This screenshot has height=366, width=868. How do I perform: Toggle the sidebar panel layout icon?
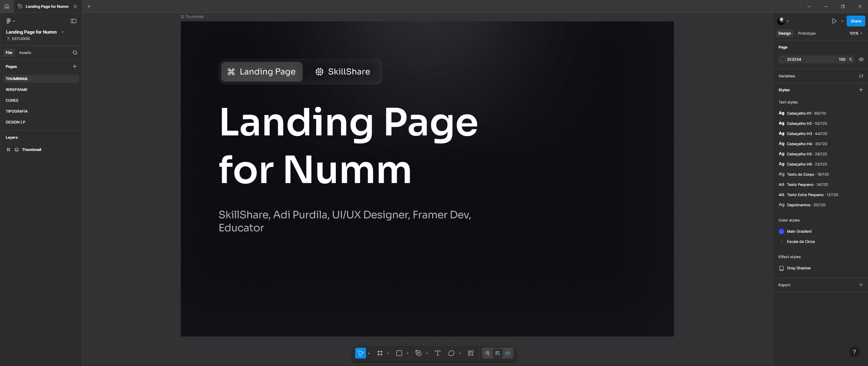[x=73, y=21]
